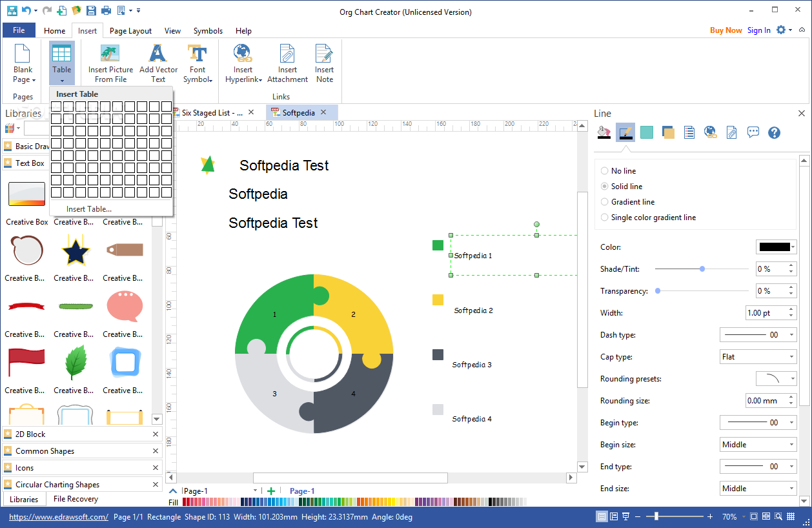Open the attachment paperclip panel icon
This screenshot has width=812, height=528.
[732, 132]
